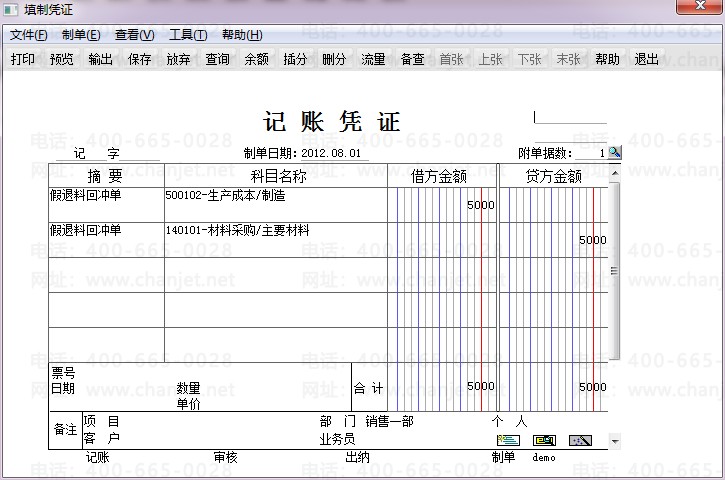Save the voucher with 保存
The image size is (725, 480).
(139, 59)
